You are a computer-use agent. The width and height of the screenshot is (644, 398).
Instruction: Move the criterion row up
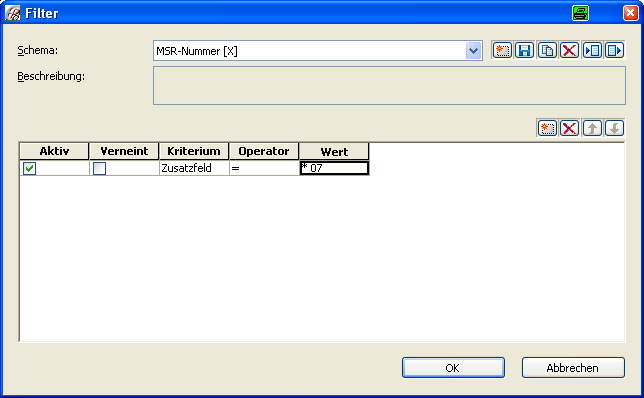[592, 128]
